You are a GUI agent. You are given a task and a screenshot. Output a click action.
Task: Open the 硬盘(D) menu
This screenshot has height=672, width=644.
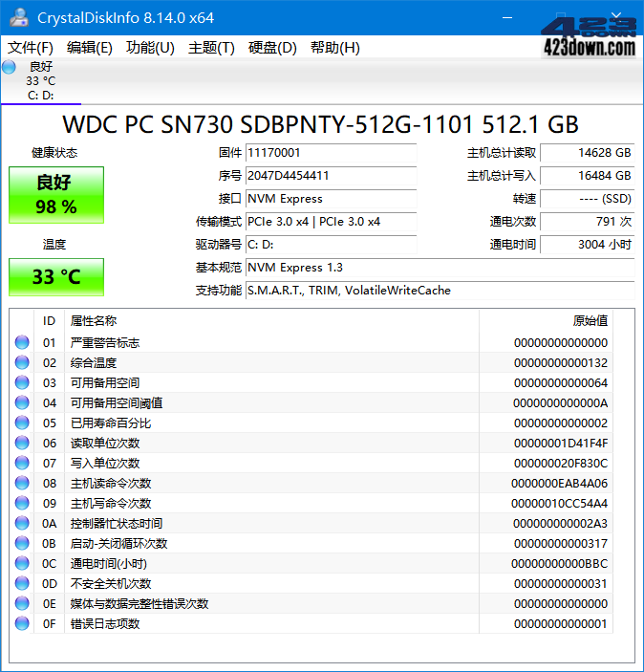(272, 48)
